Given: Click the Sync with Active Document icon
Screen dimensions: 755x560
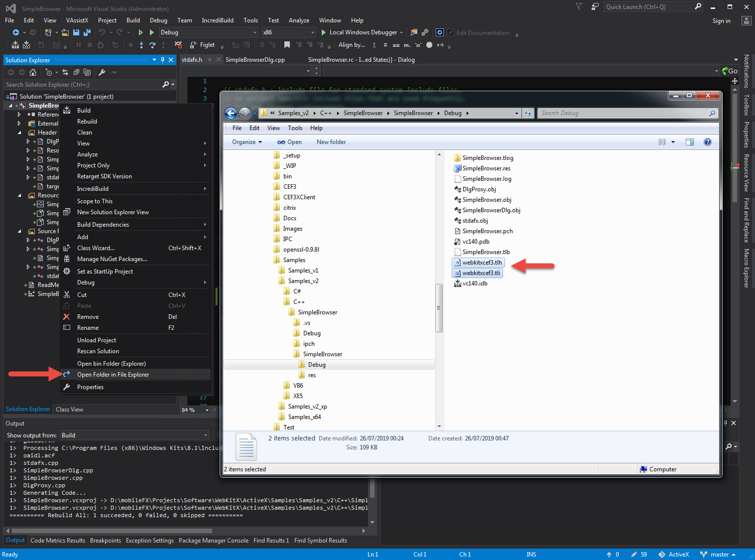Looking at the screenshot, I should click(x=65, y=72).
